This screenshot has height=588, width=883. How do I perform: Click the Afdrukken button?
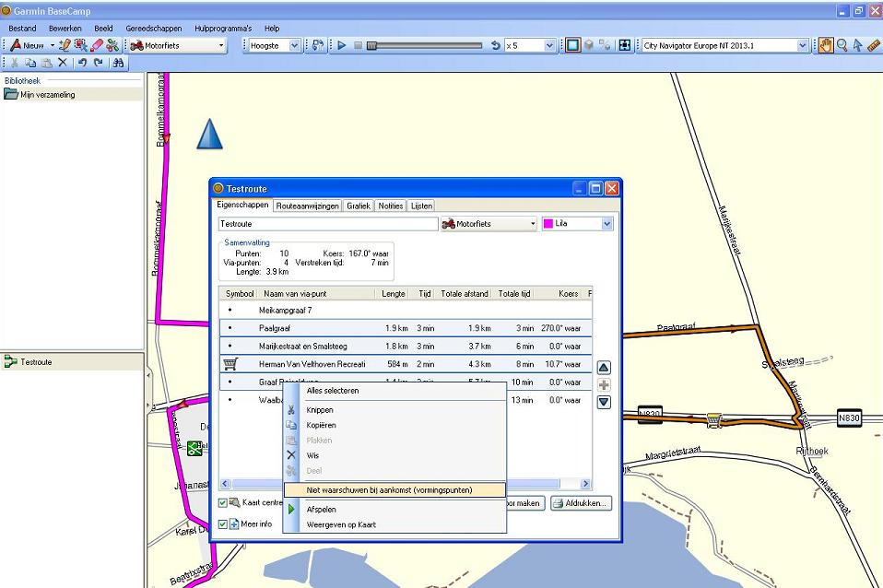pos(581,503)
